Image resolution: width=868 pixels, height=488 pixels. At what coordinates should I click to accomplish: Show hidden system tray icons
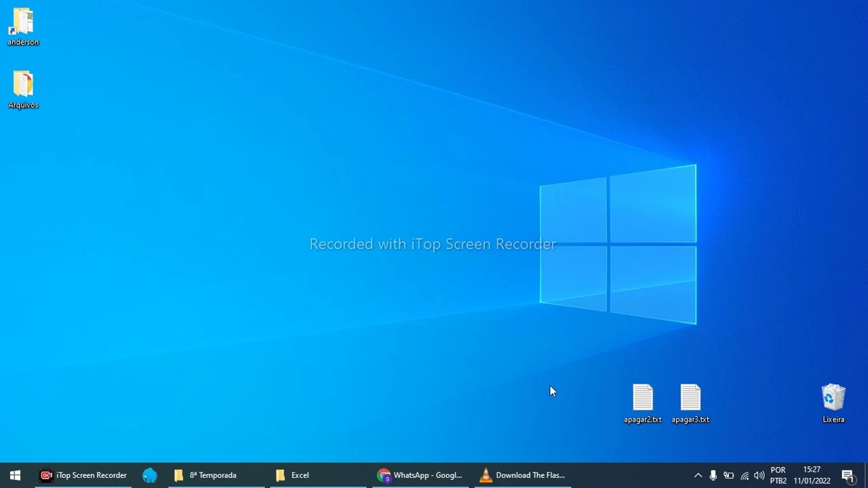pyautogui.click(x=698, y=475)
